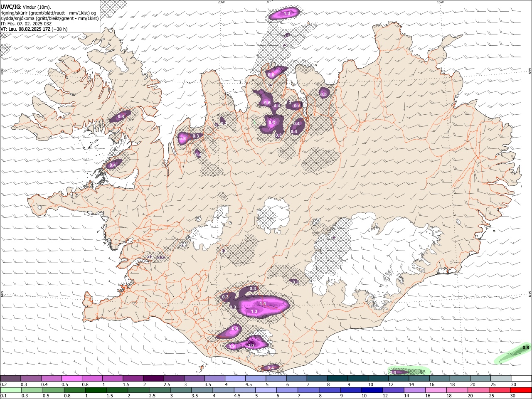
Task: Click the dark teal 8–9 upper legend swatch
Action: click(x=337, y=378)
